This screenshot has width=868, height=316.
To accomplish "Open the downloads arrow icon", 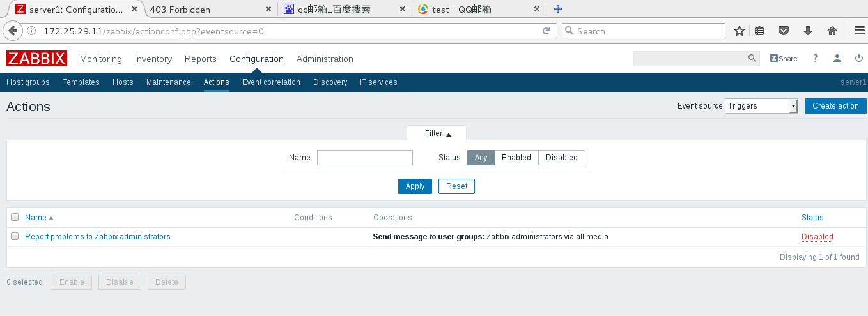I will (x=808, y=31).
